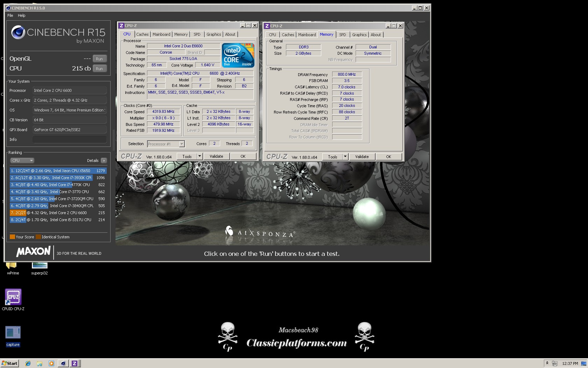Click the Identical System brown swatch
Screen dimensions: 588x368
point(38,237)
